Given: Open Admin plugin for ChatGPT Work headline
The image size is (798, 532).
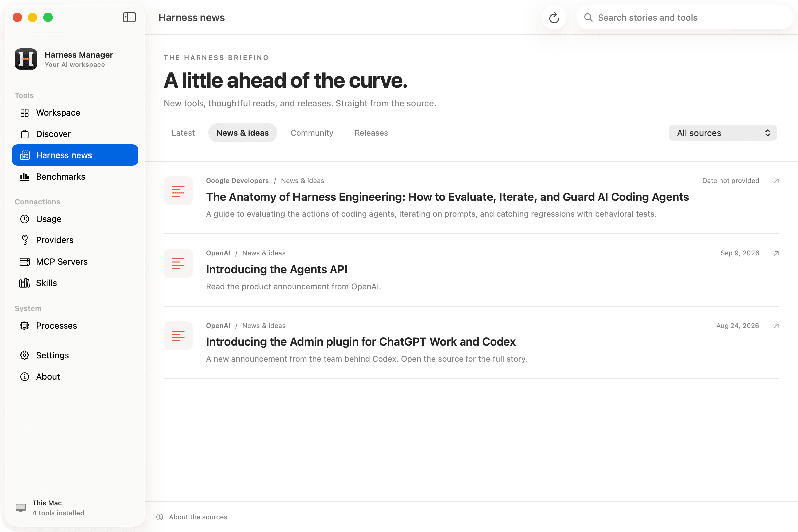Looking at the screenshot, I should tap(361, 342).
